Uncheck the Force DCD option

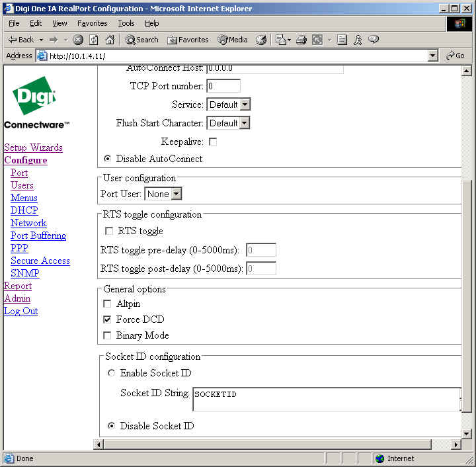coord(108,319)
